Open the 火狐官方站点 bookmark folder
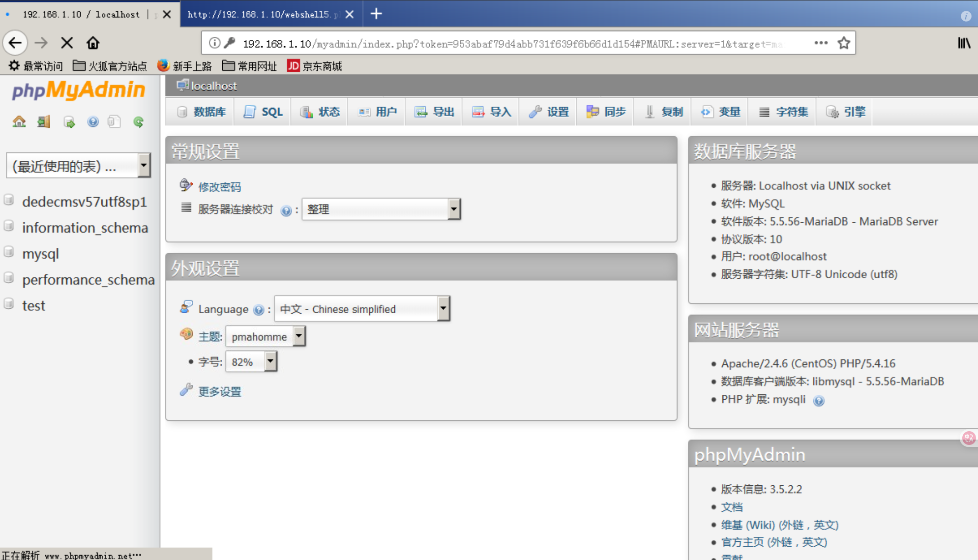The image size is (978, 560). [x=110, y=66]
